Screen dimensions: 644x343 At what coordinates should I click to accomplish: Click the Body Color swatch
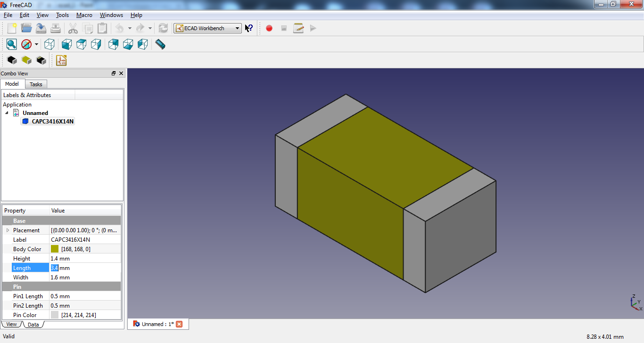pyautogui.click(x=55, y=249)
